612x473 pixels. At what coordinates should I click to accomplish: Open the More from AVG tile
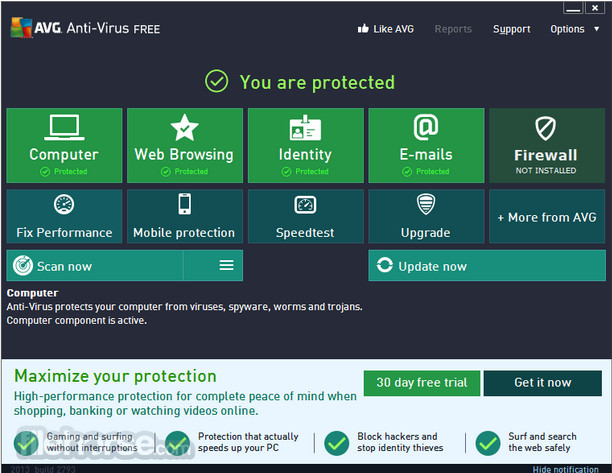tap(547, 217)
